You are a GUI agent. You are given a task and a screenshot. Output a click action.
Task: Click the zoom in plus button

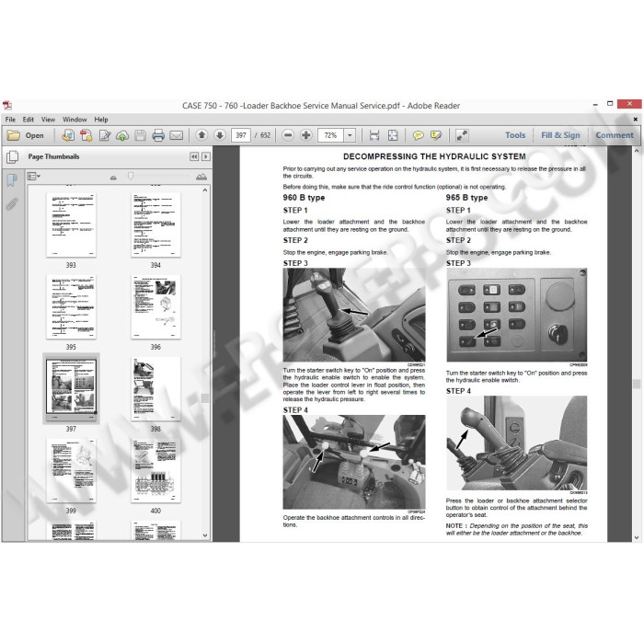(x=306, y=135)
